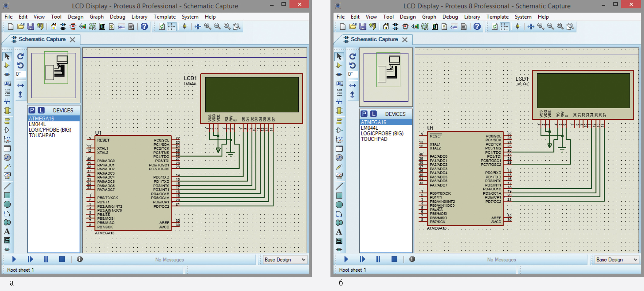The image size is (644, 291).
Task: Open Tool menu in right window
Action: pyautogui.click(x=388, y=17)
